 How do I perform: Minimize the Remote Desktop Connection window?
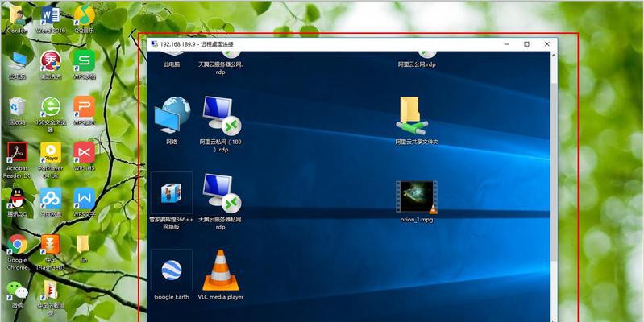coord(508,44)
